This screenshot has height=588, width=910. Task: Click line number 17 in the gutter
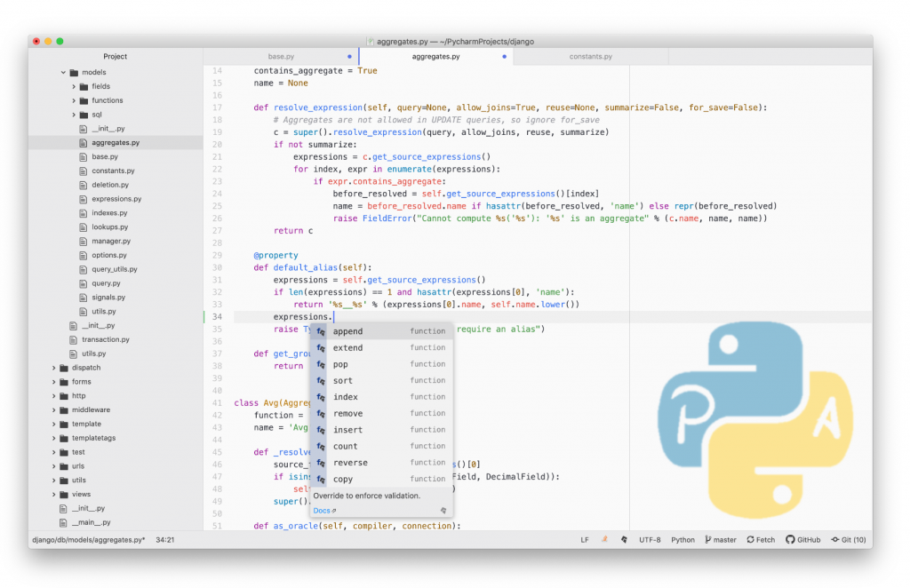coord(217,107)
